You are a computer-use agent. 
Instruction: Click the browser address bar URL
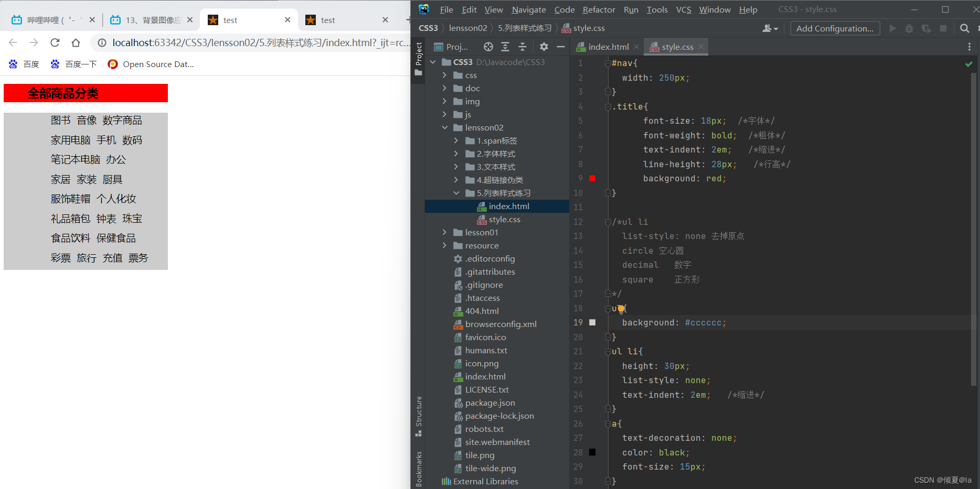[x=261, y=42]
